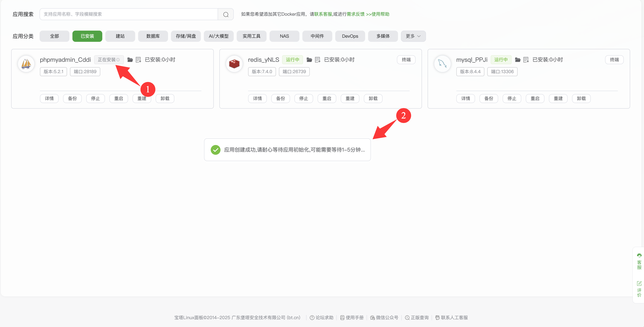This screenshot has width=644, height=327.
Task: Open phpmyadmin_Cddi log file icon
Action: pos(138,60)
